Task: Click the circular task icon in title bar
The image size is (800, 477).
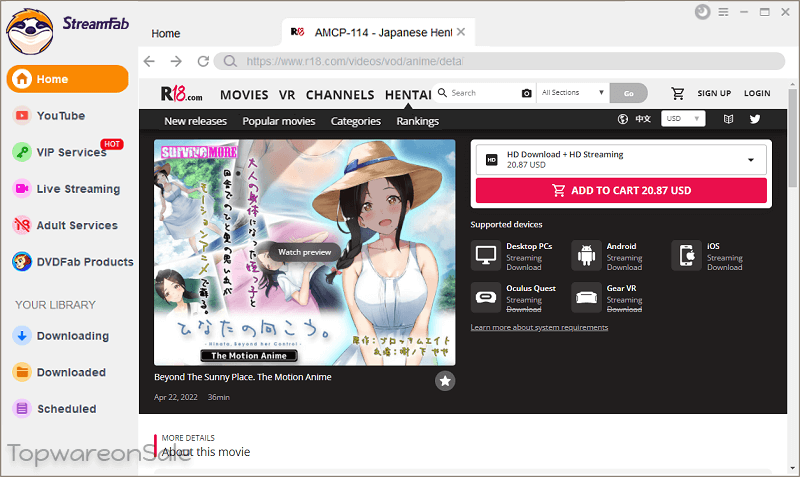Action: [x=703, y=12]
